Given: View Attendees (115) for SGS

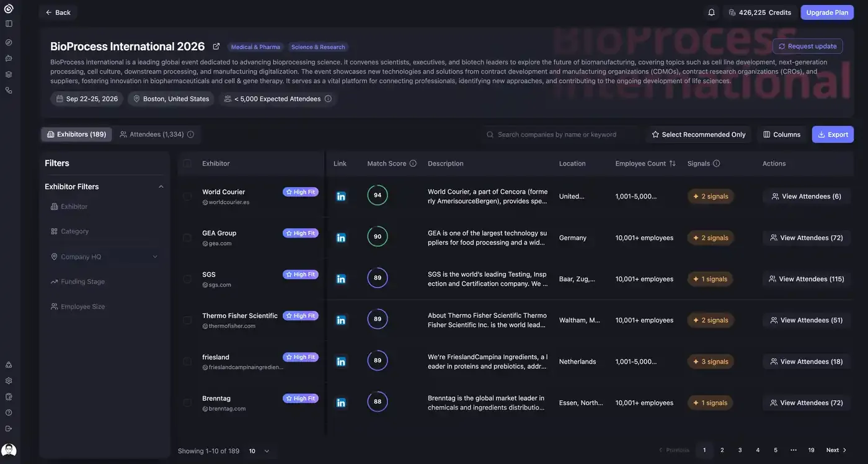Looking at the screenshot, I should [806, 279].
